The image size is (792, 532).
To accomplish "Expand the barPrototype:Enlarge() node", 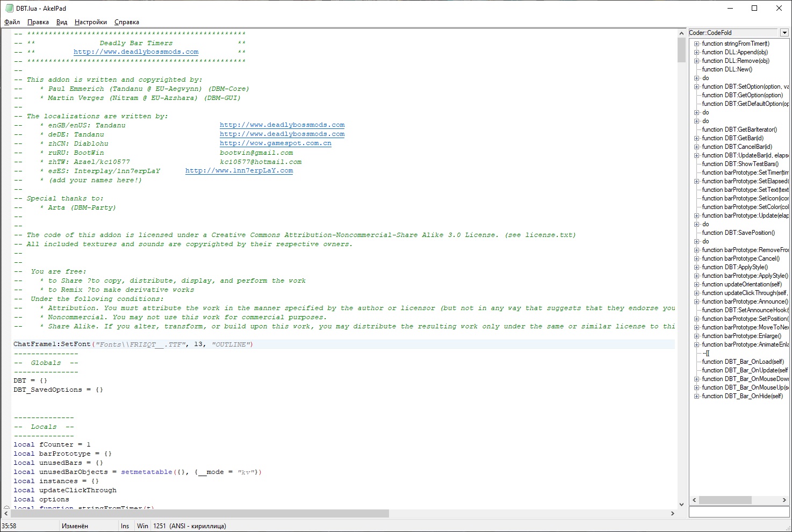I will click(x=696, y=336).
